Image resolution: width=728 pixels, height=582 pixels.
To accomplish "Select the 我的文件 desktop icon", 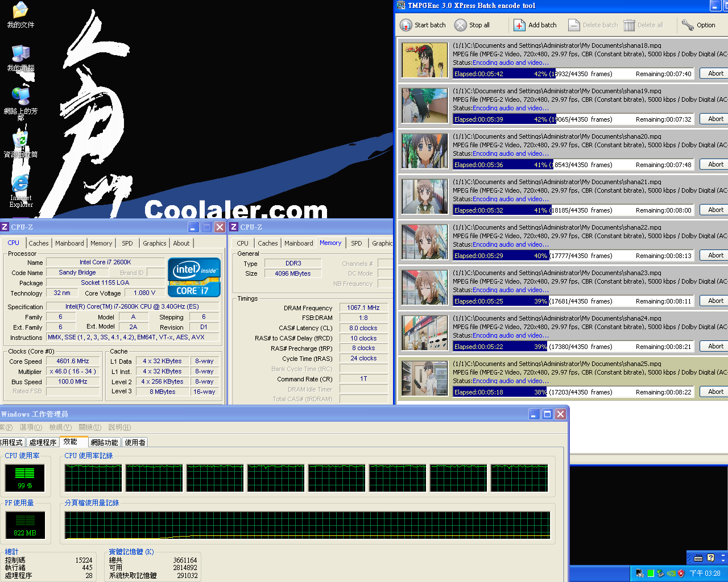I will click(20, 15).
